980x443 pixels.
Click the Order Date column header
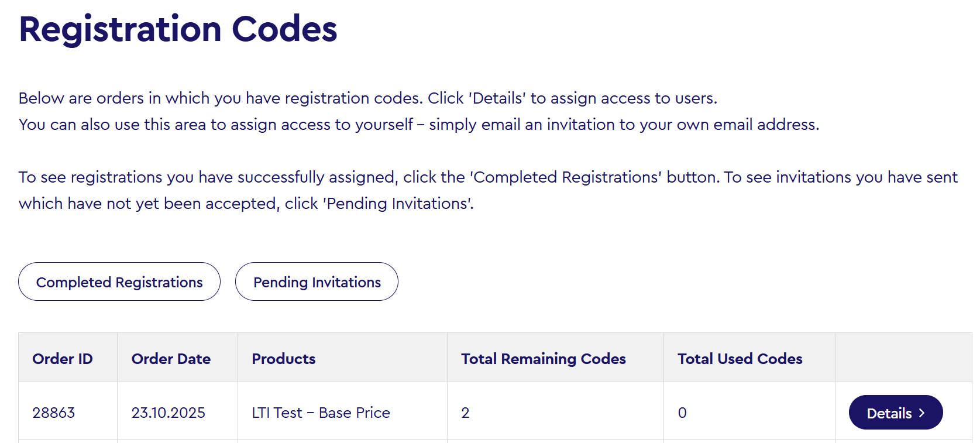pos(171,359)
